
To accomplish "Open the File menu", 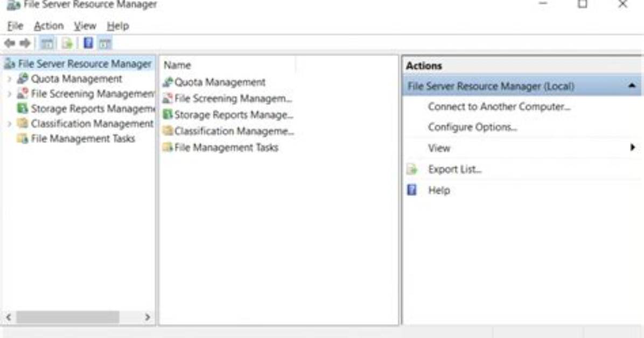I will pyautogui.click(x=15, y=26).
